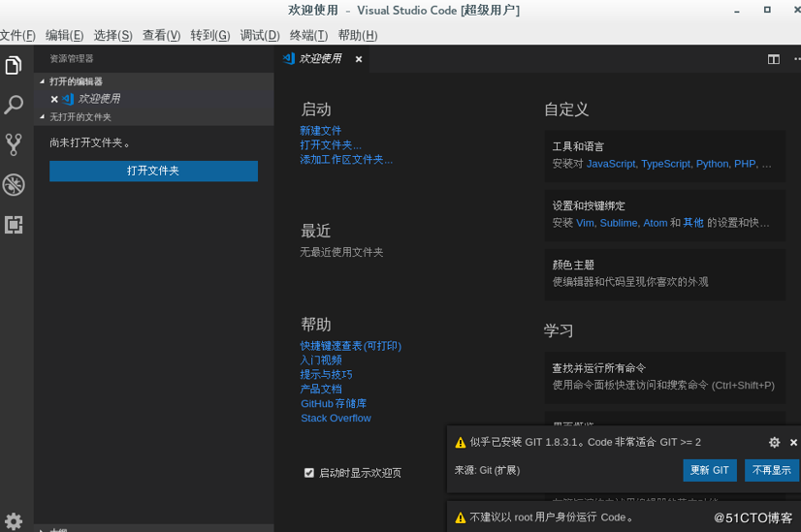The height and width of the screenshot is (532, 801).
Task: Click the split editor icon
Action: (x=774, y=59)
